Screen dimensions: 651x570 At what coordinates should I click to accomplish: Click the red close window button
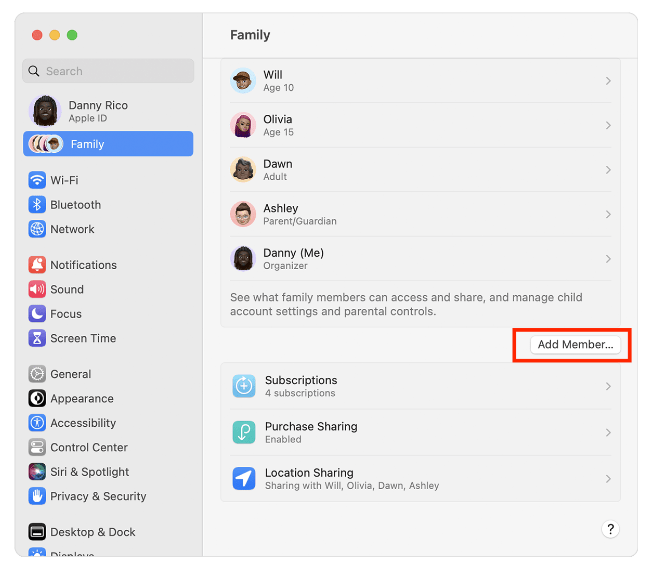pyautogui.click(x=37, y=35)
